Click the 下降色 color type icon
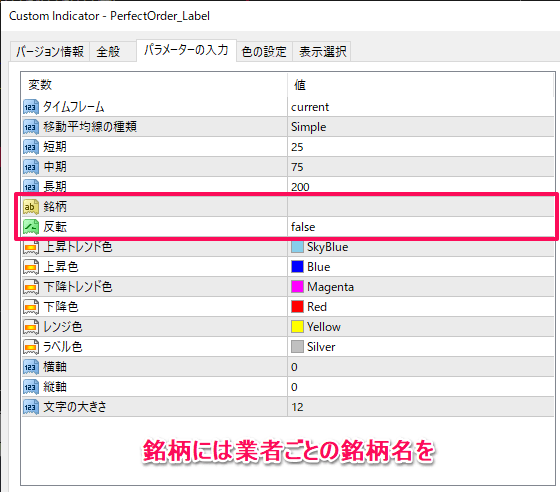This screenshot has width=560, height=492. (x=31, y=307)
